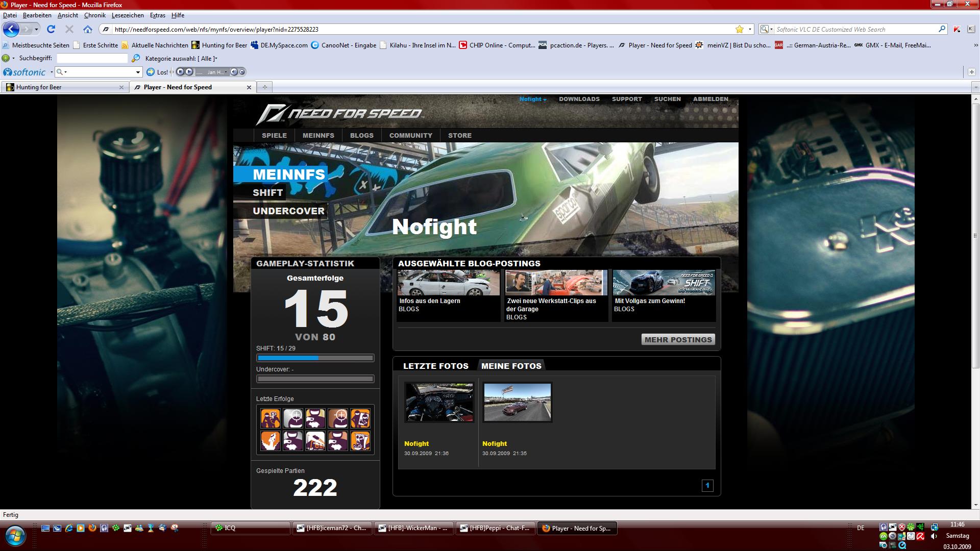The width and height of the screenshot is (980, 551).
Task: Open the QuickTime tray icon
Action: tap(902, 545)
